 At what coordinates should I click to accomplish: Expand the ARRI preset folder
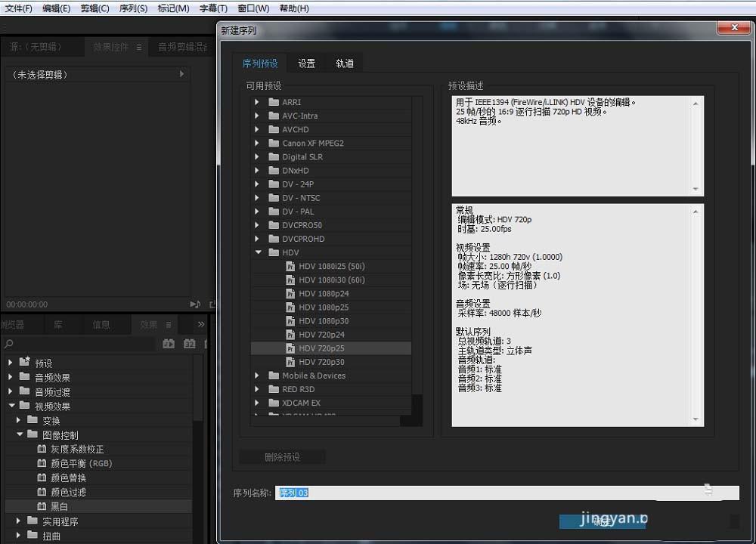[x=257, y=102]
